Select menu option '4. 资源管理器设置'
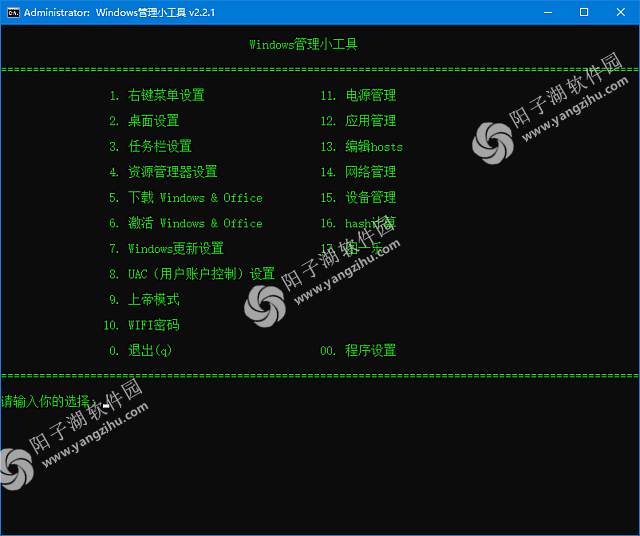Image resolution: width=640 pixels, height=536 pixels. (x=163, y=172)
